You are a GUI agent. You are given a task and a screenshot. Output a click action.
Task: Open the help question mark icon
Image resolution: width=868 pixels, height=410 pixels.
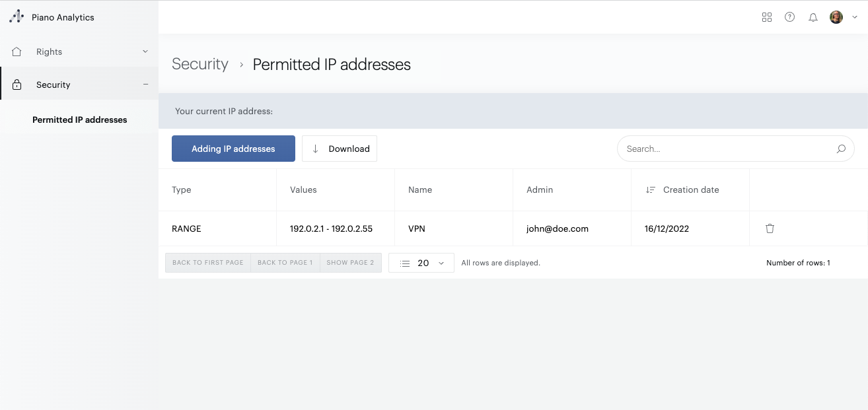[789, 17]
